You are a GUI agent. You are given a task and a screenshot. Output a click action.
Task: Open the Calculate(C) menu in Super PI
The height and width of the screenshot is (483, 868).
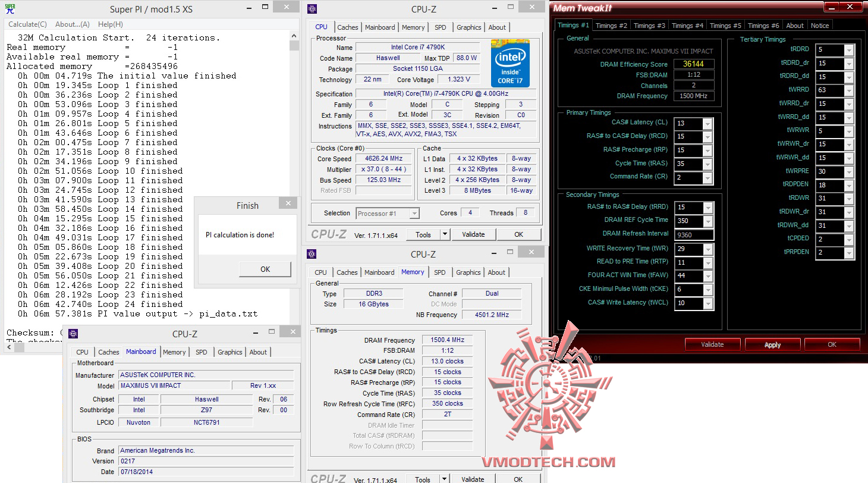pyautogui.click(x=27, y=24)
